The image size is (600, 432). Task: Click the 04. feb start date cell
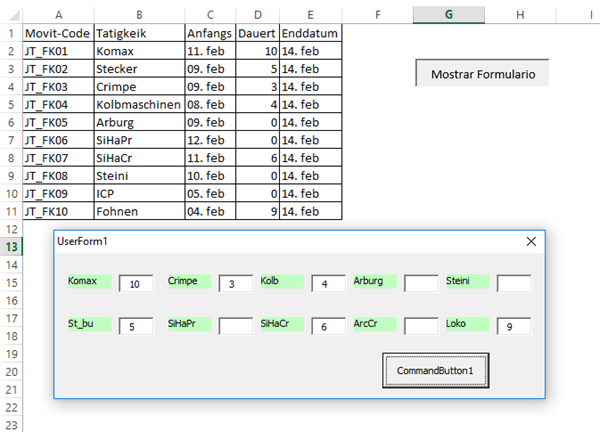[210, 211]
